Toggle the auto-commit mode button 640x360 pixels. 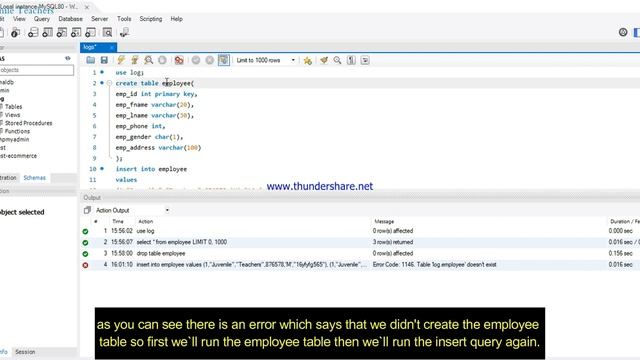click(x=224, y=60)
